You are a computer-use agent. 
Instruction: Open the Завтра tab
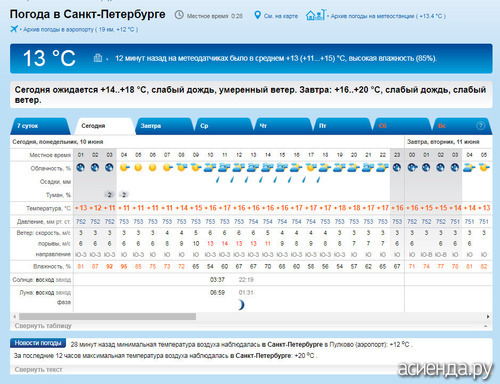click(x=164, y=126)
